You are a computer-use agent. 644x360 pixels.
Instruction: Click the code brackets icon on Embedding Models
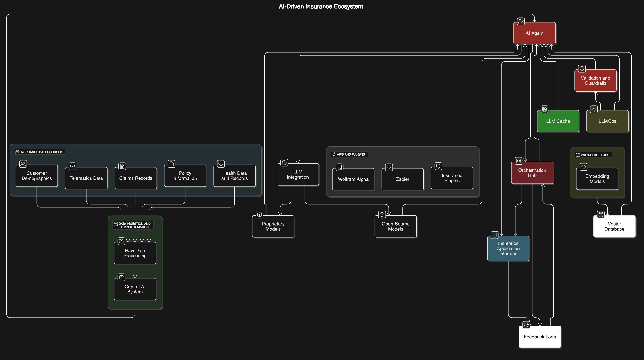pos(583,167)
